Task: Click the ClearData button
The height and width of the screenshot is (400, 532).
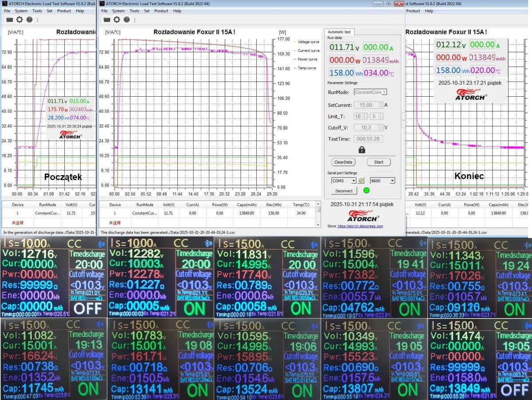Action: (x=343, y=162)
